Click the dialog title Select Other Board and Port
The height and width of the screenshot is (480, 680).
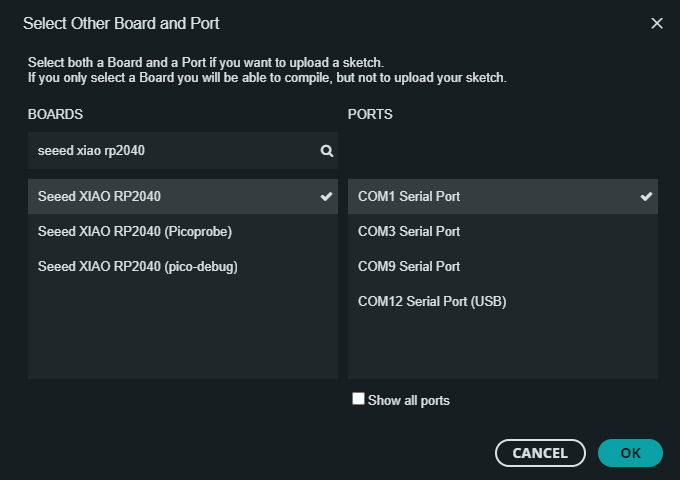(x=121, y=23)
